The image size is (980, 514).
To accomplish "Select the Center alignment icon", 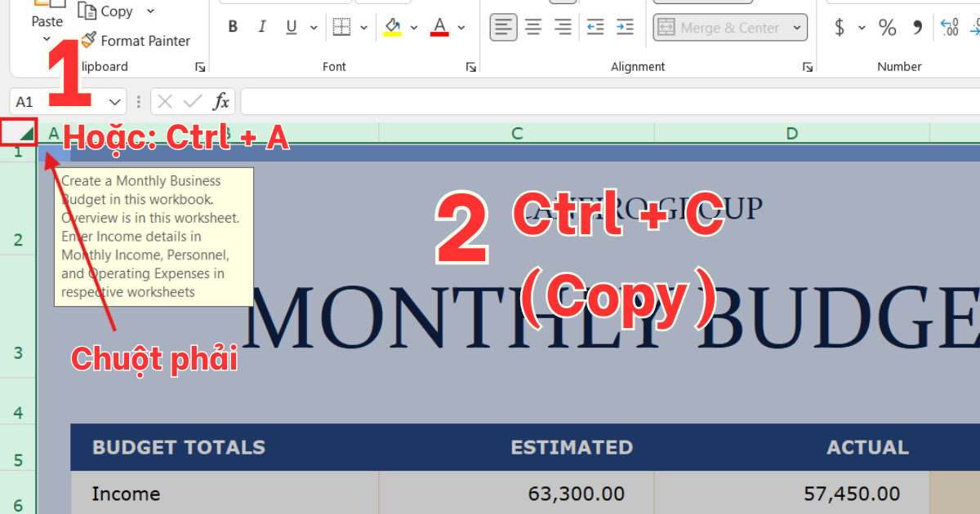I will (532, 26).
